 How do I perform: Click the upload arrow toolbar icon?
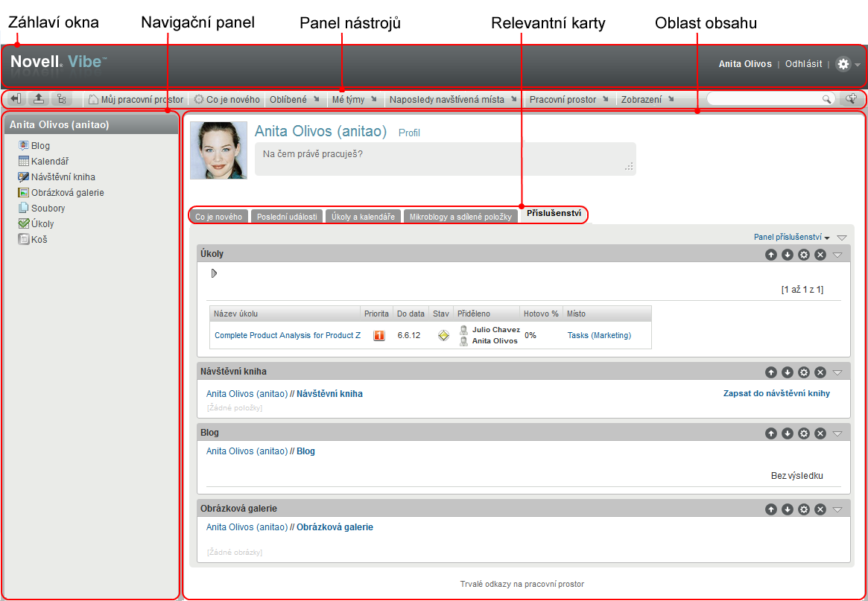39,99
